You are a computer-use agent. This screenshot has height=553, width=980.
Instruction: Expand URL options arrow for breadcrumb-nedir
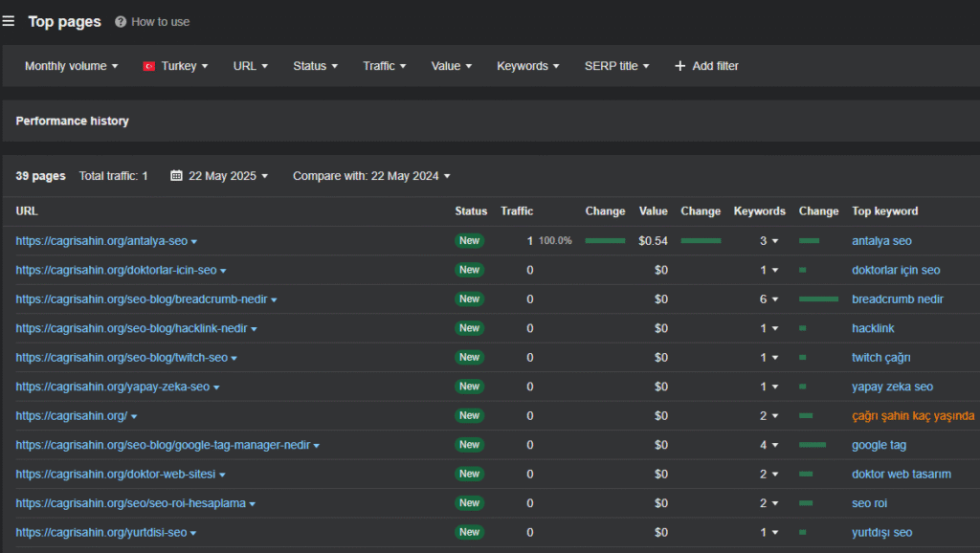click(x=274, y=300)
